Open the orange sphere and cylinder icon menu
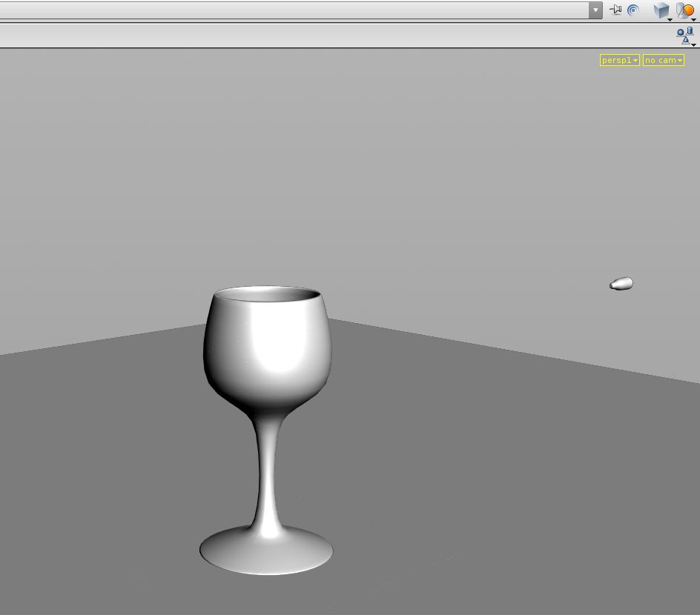The width and height of the screenshot is (700, 615). coord(686,10)
